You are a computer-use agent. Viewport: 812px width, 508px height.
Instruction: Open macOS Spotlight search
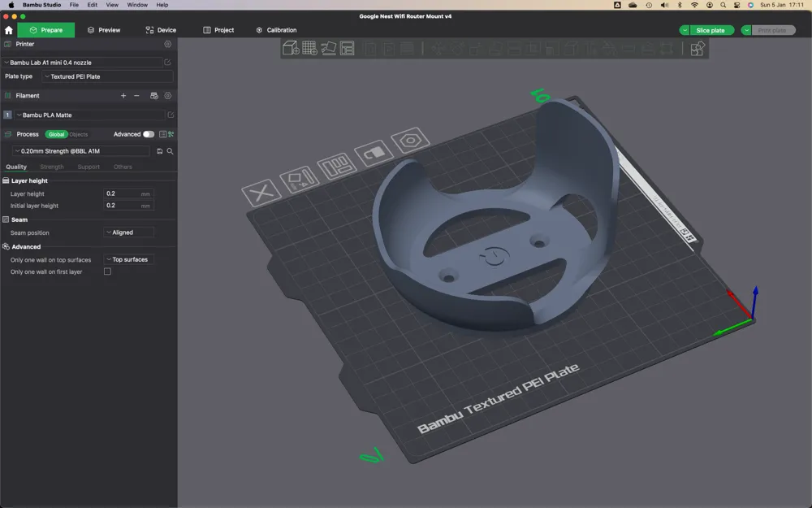coord(723,5)
